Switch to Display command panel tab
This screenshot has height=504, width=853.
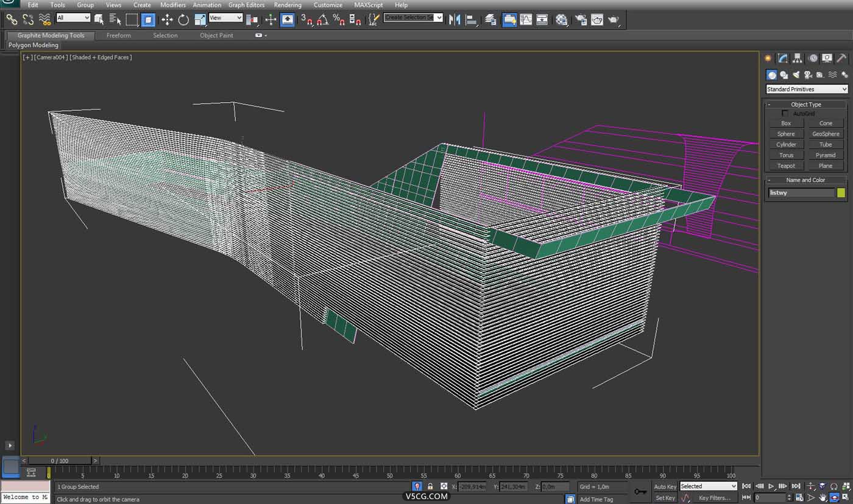tap(827, 58)
